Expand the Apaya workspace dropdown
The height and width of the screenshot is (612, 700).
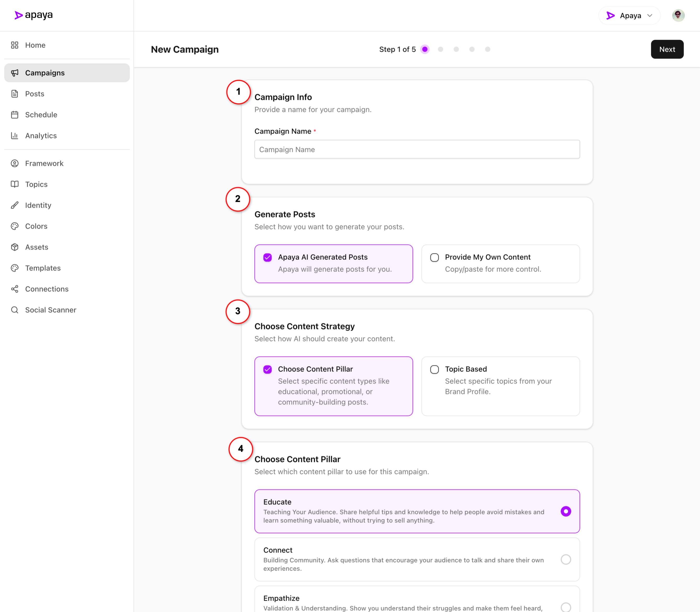tap(629, 16)
